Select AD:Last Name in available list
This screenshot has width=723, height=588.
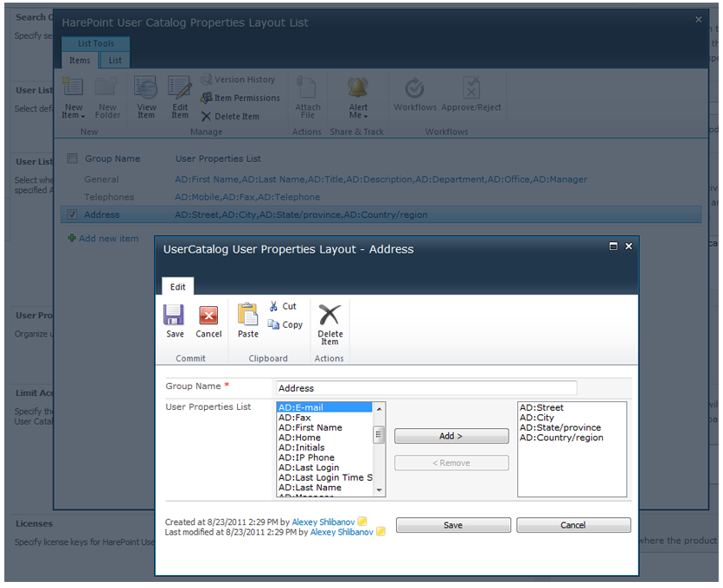point(324,488)
